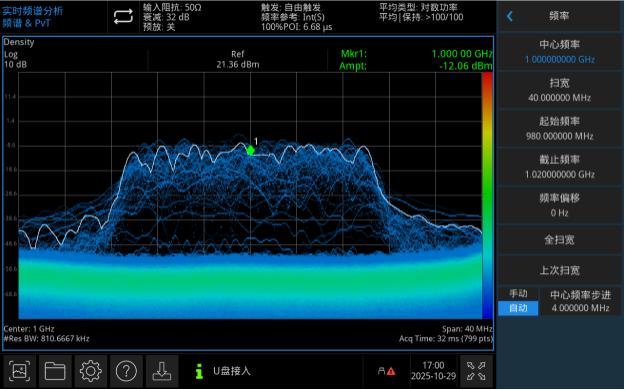625x390 pixels.
Task: Click the Mkr1 1.000 00 GHz readout
Action: click(x=416, y=54)
